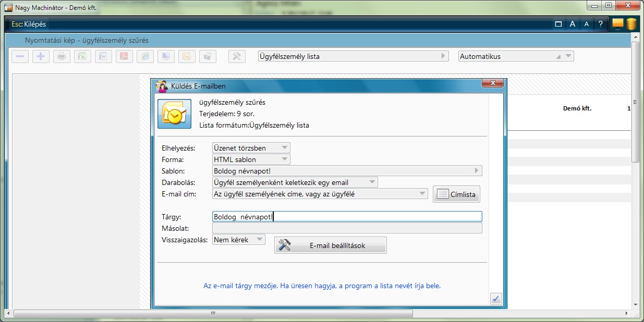Image resolution: width=644 pixels, height=322 pixels.
Task: Click the help question mark icon
Action: click(600, 24)
